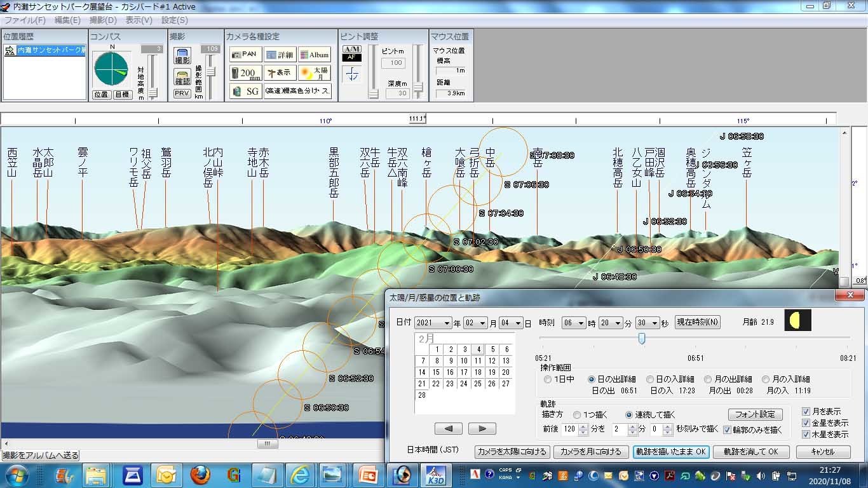This screenshot has height=488, width=868.
Task: Open the day 04 dropdown
Action: pyautogui.click(x=510, y=323)
